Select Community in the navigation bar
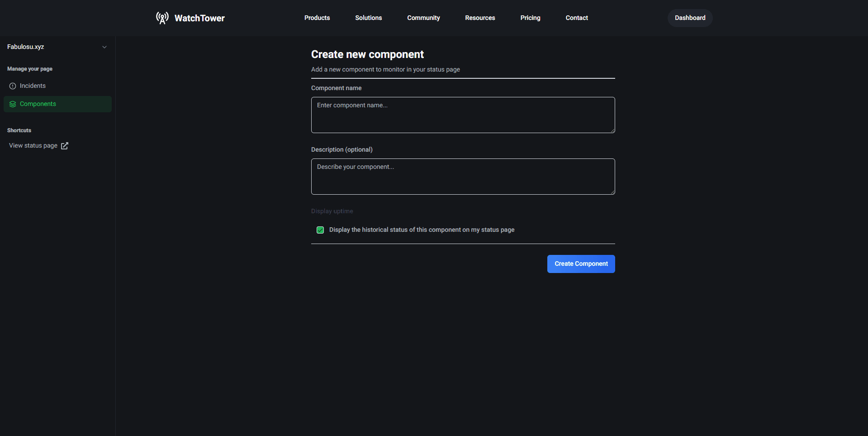 (x=423, y=18)
